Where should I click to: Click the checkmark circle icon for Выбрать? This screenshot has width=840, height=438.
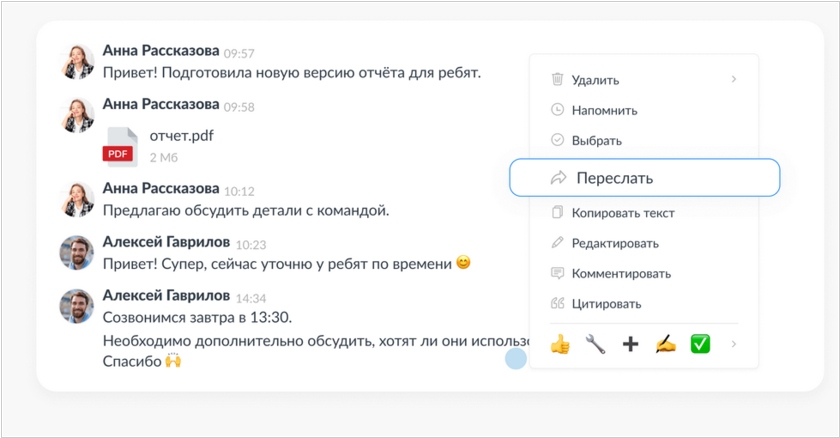pyautogui.click(x=558, y=141)
